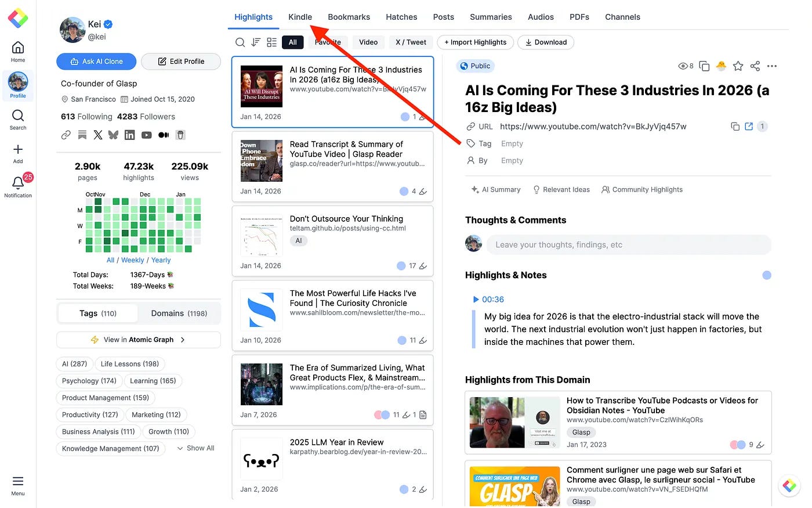Open the YouTube URL link text
Image resolution: width=812 pixels, height=508 pixels.
tap(593, 127)
